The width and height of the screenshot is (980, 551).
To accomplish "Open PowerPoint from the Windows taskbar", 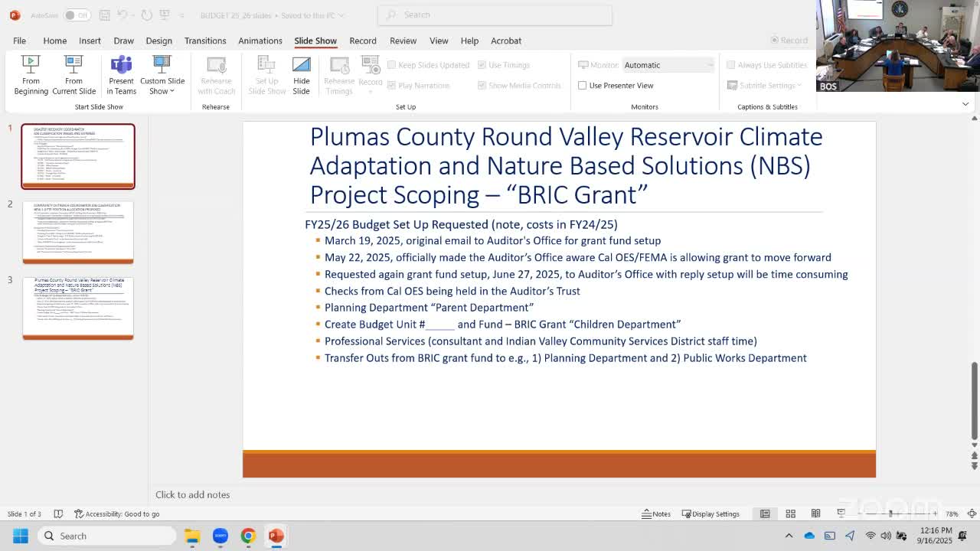I will [276, 536].
